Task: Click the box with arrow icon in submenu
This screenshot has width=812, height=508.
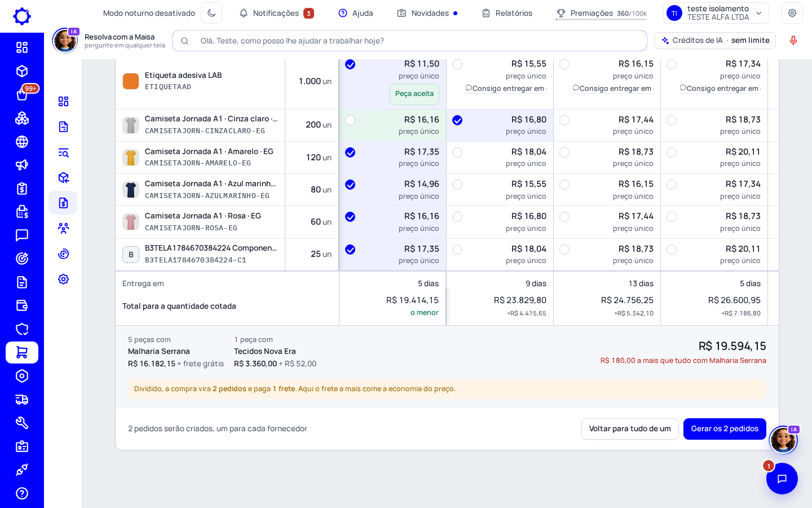Action: (x=63, y=178)
